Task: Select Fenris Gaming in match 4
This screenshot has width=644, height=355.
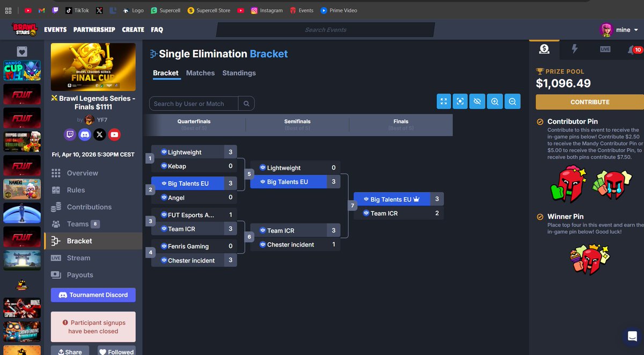Action: [x=194, y=246]
